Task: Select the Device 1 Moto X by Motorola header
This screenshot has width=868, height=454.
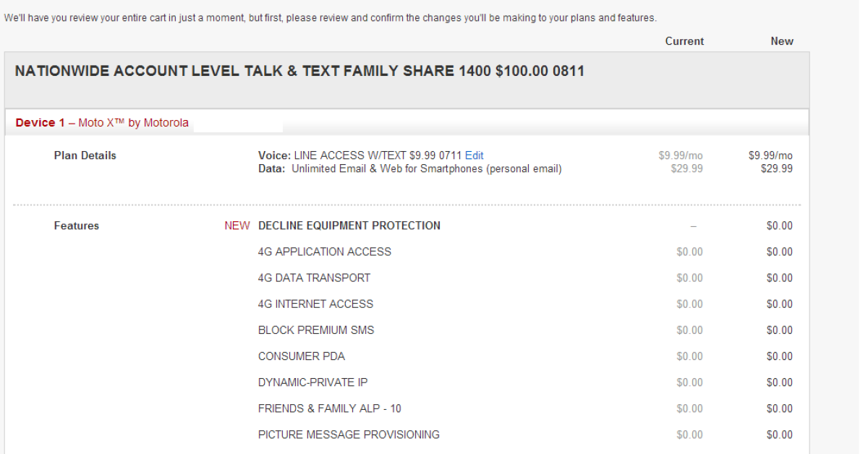Action: 102,123
